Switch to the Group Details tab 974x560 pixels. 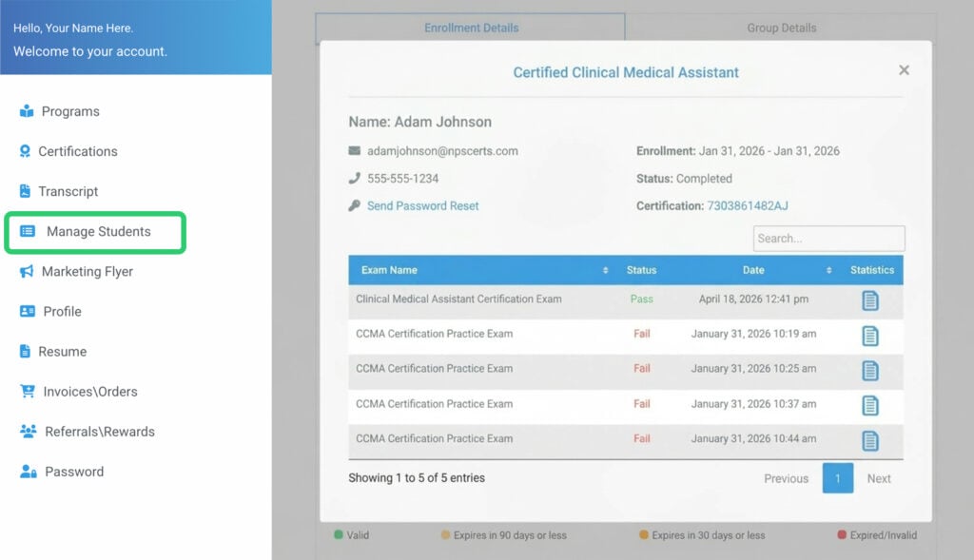pyautogui.click(x=782, y=28)
